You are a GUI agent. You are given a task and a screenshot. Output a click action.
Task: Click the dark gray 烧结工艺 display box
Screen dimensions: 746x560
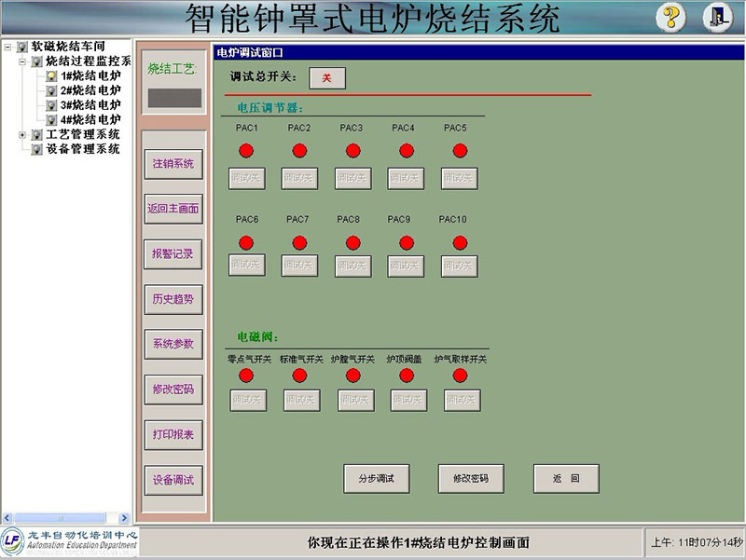[x=173, y=98]
